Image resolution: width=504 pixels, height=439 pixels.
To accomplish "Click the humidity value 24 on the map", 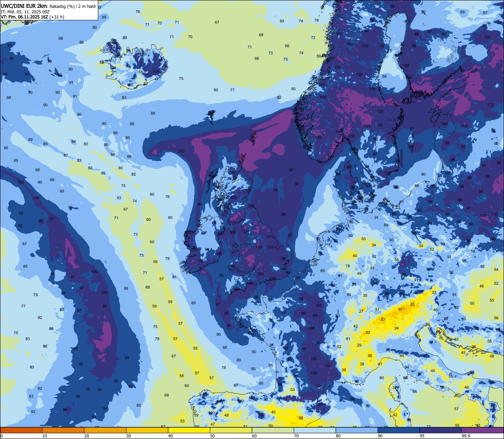I will click(397, 328).
